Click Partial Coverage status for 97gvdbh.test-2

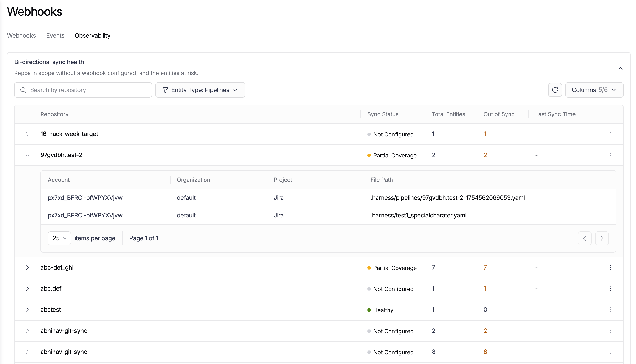pos(392,155)
